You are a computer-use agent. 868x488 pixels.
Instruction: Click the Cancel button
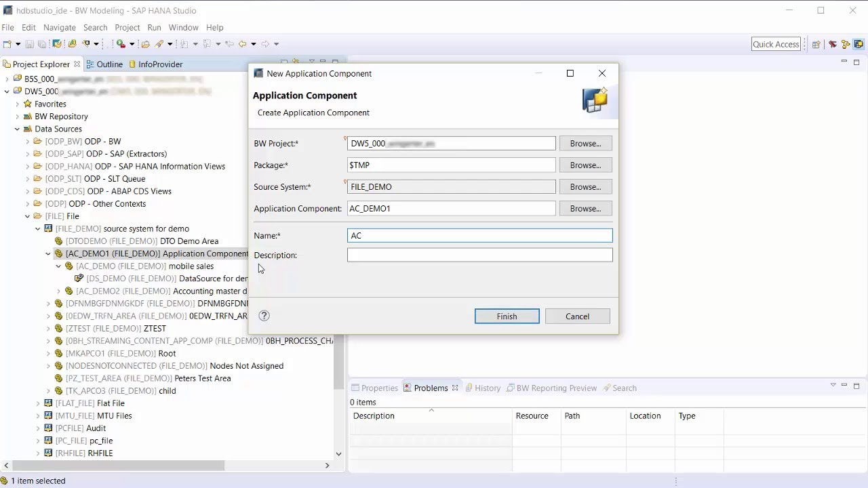pos(578,317)
